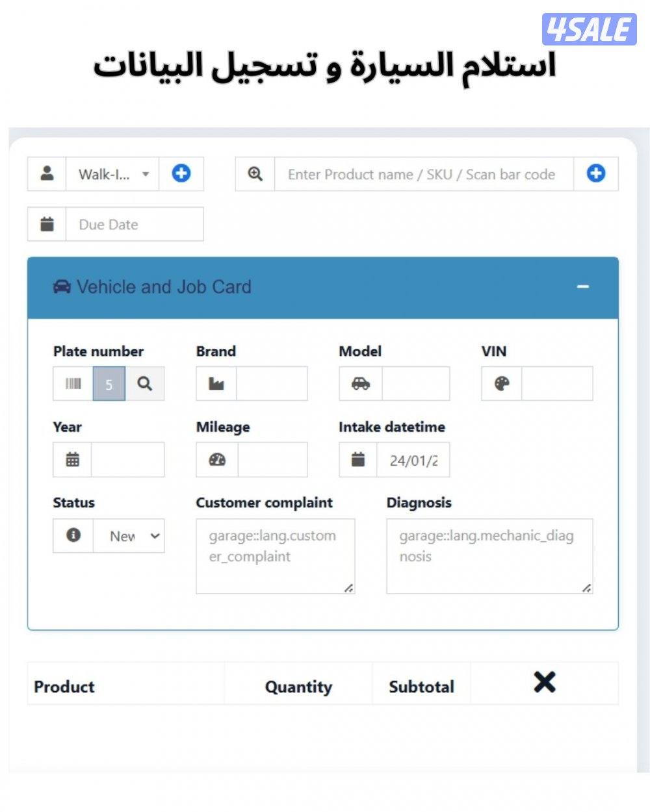Screen dimensions: 650x812
Task: Click the Customer complaint text area
Action: click(x=275, y=556)
